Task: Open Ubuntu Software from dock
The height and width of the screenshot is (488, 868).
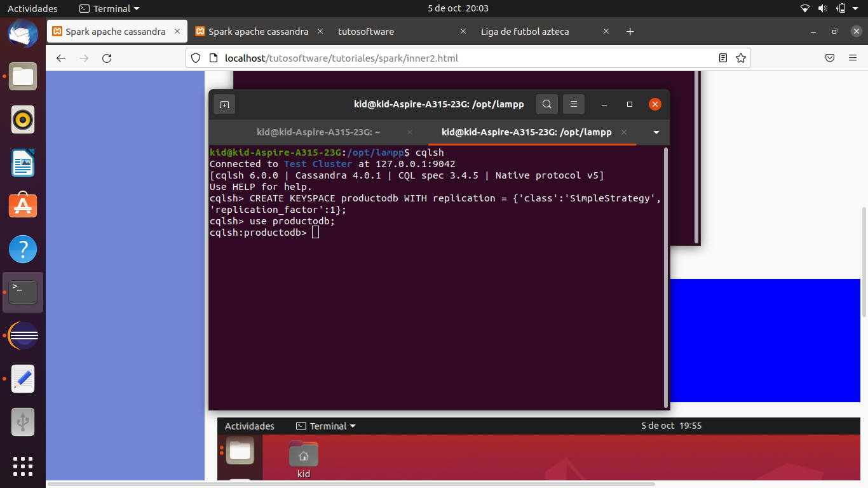Action: pyautogui.click(x=23, y=206)
